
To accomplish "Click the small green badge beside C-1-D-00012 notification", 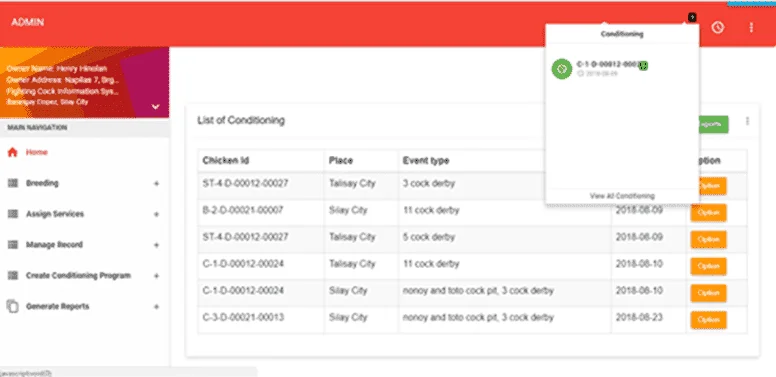I will tap(643, 65).
